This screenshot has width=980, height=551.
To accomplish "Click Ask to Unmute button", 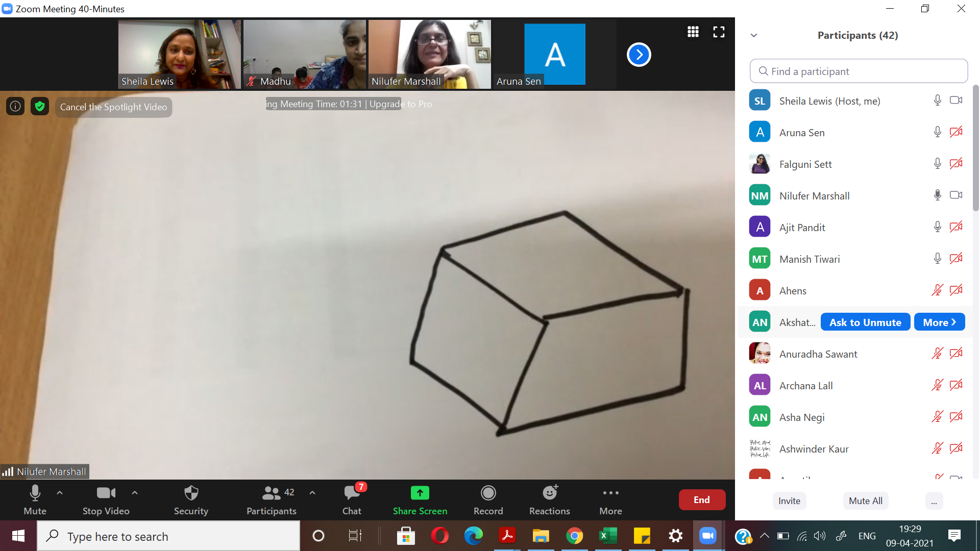I will pos(865,322).
